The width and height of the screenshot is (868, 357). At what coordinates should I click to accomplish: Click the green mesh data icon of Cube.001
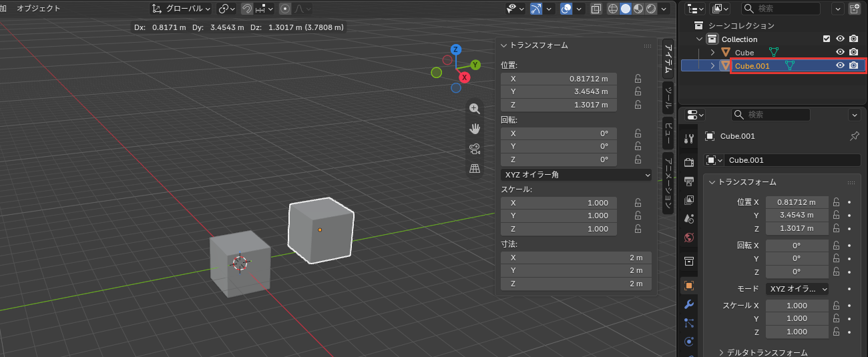coord(790,65)
